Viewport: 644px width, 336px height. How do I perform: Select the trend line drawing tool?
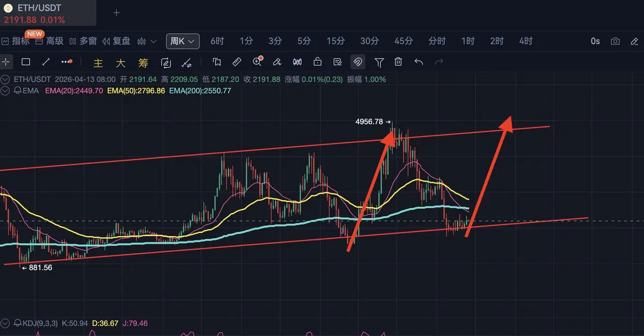point(46,62)
